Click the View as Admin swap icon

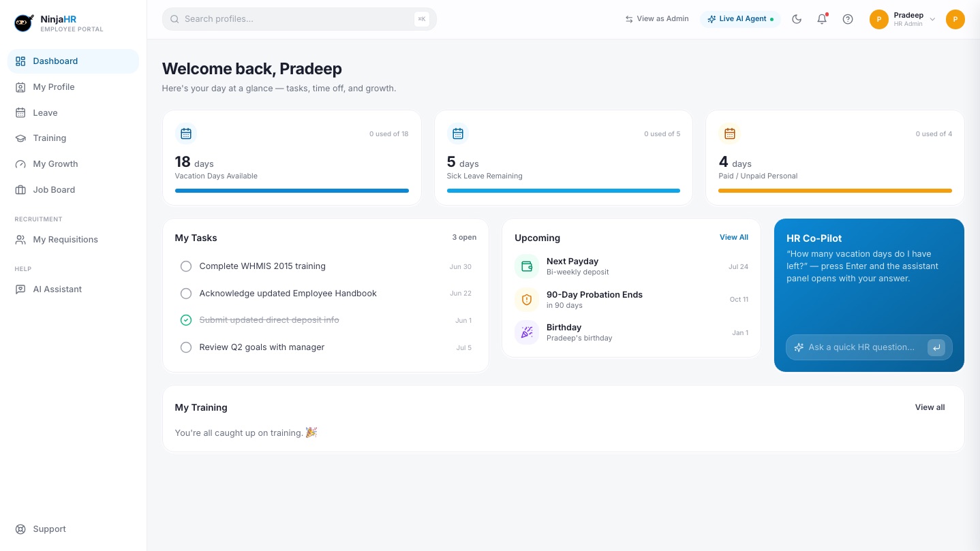629,19
